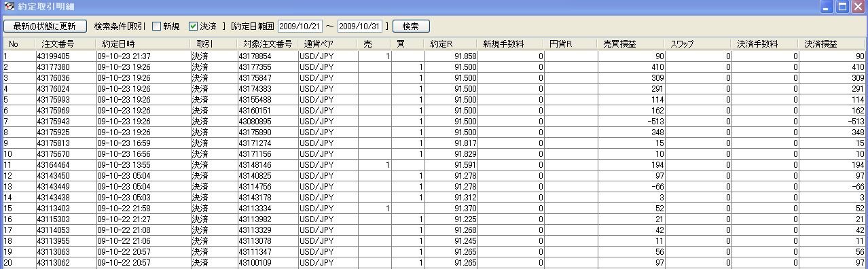The height and width of the screenshot is (269, 868).
Task: Click execution rate 91.591
Action: pos(465,165)
